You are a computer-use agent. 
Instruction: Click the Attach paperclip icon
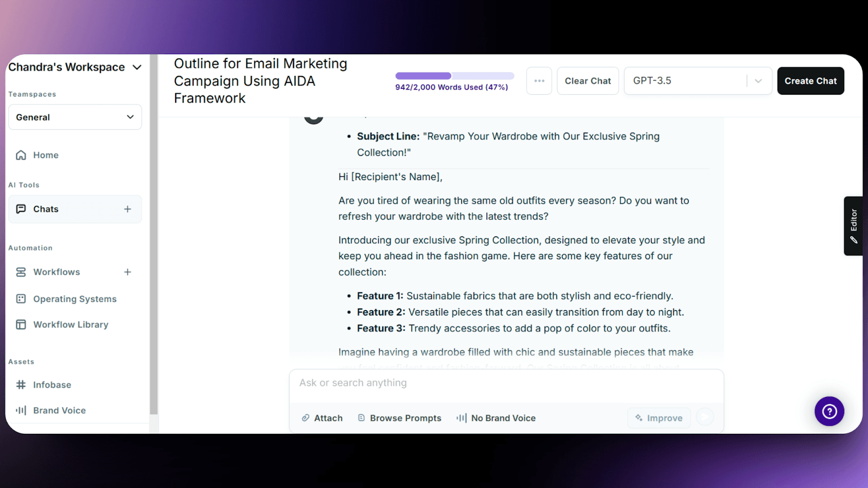click(x=306, y=418)
